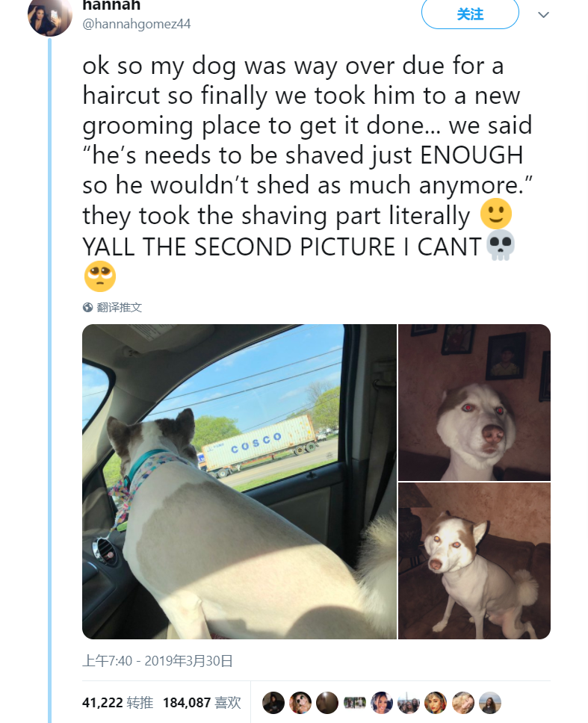Screen dimensions: 588x723
Task: Click the fifth liker avatar
Action: (382, 703)
